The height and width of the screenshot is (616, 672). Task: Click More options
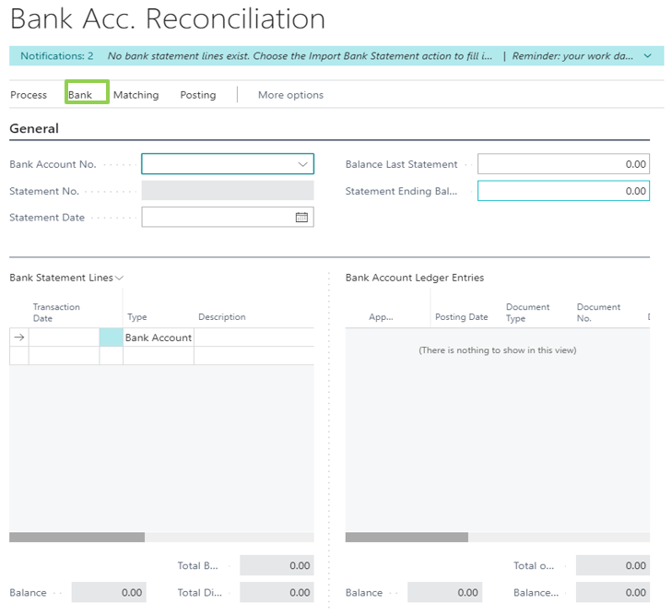coord(290,95)
